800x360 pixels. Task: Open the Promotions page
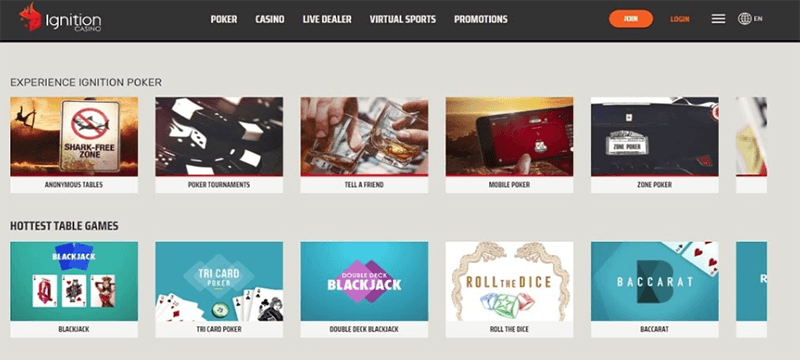tap(481, 19)
